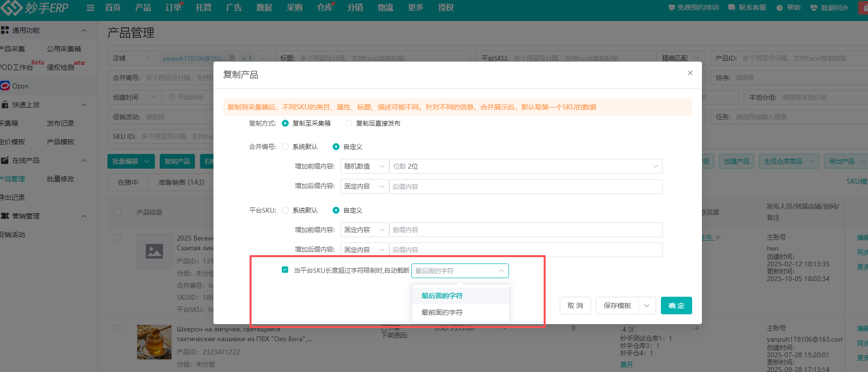Choose 最前面的字符 from dropdown list
Viewport: 868px width, 372px height.
tap(442, 312)
